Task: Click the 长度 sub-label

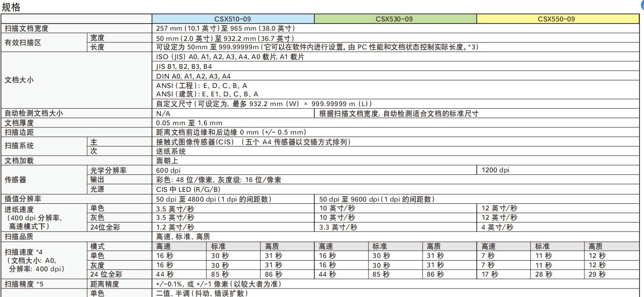Action: point(97,47)
